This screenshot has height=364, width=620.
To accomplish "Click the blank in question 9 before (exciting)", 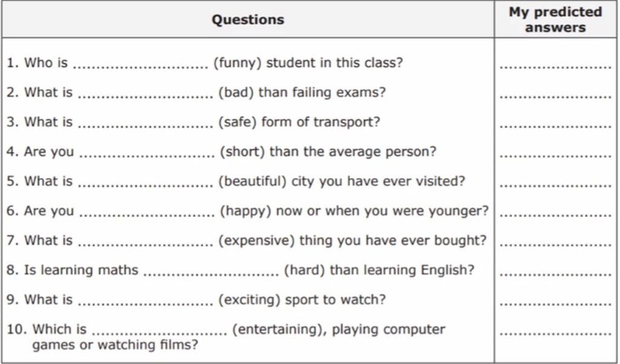I will [x=145, y=302].
